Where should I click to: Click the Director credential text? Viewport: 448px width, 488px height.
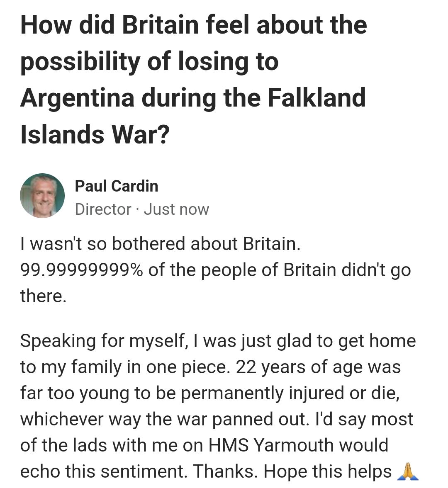[103, 209]
